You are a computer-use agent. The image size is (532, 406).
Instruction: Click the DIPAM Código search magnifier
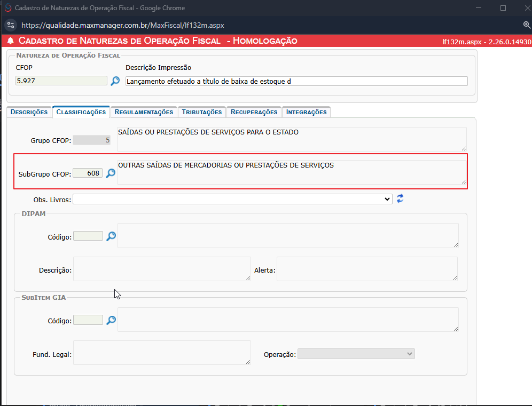coord(111,236)
